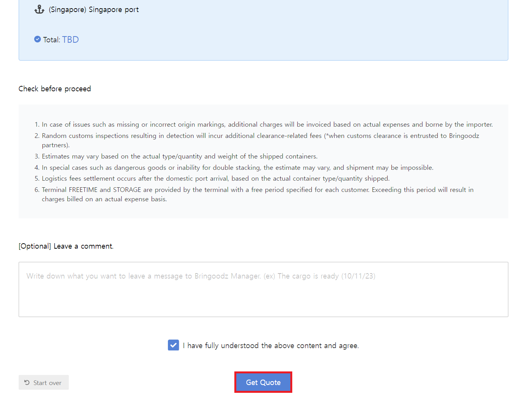The height and width of the screenshot is (420, 527).
Task: Click the TBD total value
Action: pos(70,40)
